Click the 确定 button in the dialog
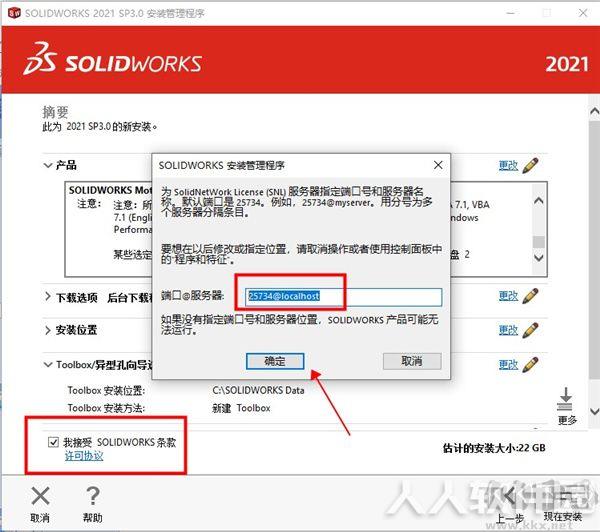 (275, 361)
